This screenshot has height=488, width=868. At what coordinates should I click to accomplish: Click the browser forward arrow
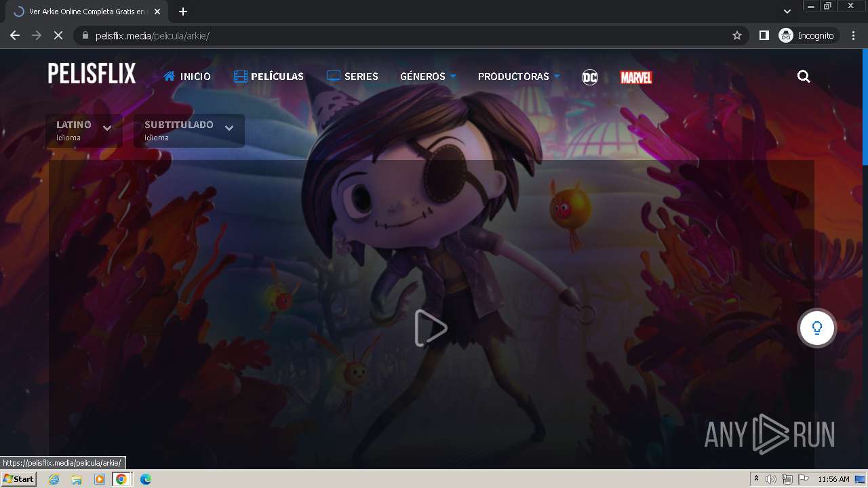37,35
